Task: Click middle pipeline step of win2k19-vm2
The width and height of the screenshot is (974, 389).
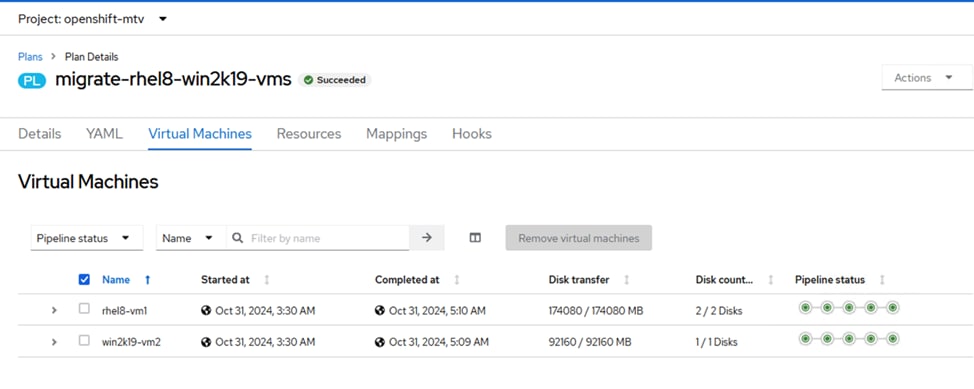Action: click(849, 339)
